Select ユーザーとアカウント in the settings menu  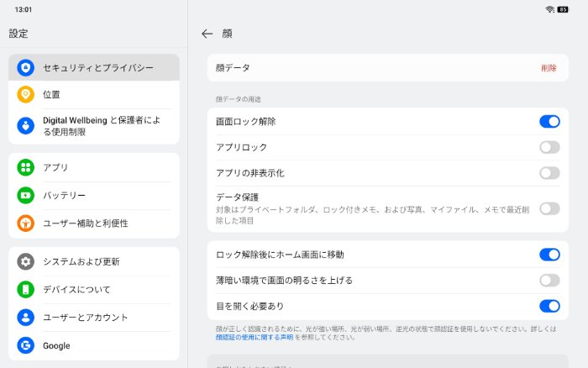coord(86,317)
